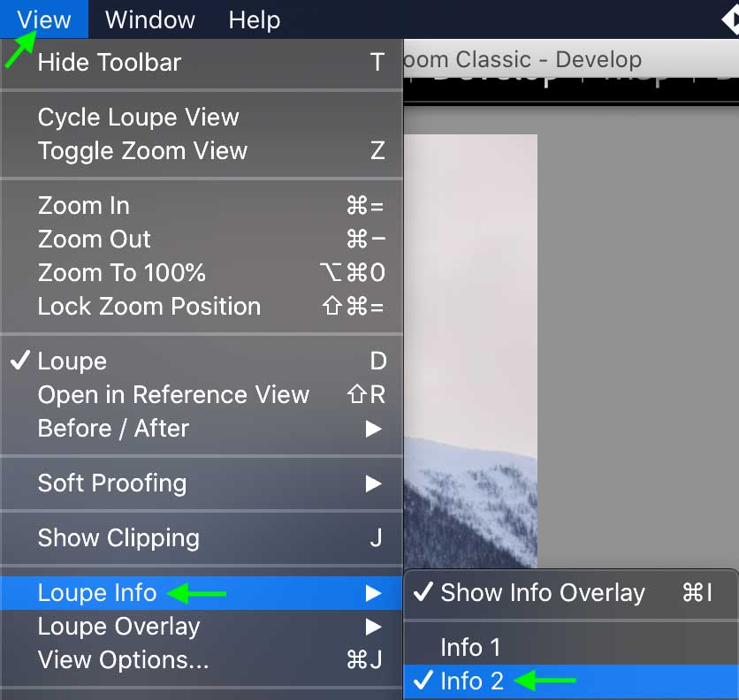739x700 pixels.
Task: Select Zoom To 100%
Action: coord(202,272)
